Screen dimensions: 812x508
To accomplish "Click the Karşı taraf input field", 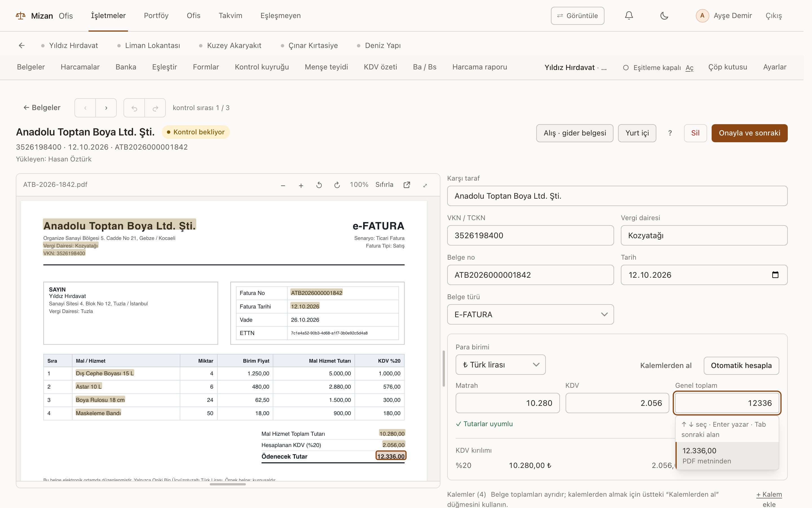I will coord(617,196).
